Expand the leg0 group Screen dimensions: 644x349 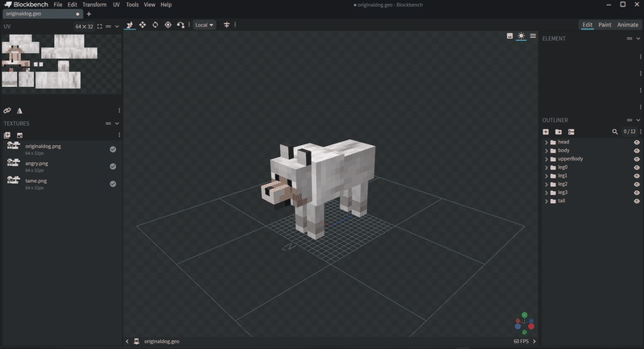click(x=547, y=168)
